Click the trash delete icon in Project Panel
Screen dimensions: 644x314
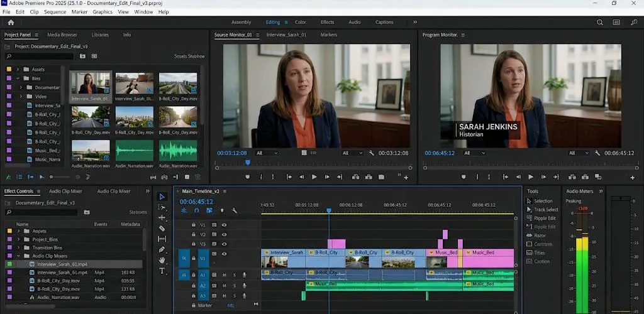(197, 177)
